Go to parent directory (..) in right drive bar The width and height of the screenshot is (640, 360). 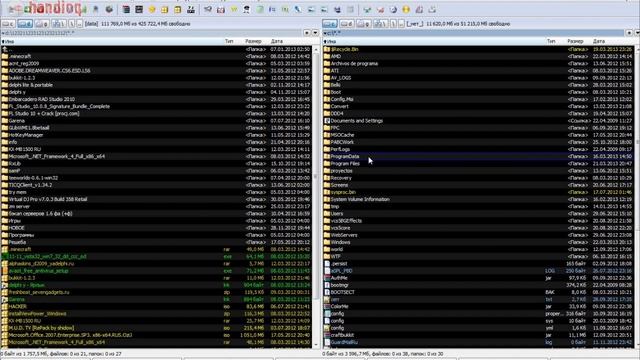401,24
